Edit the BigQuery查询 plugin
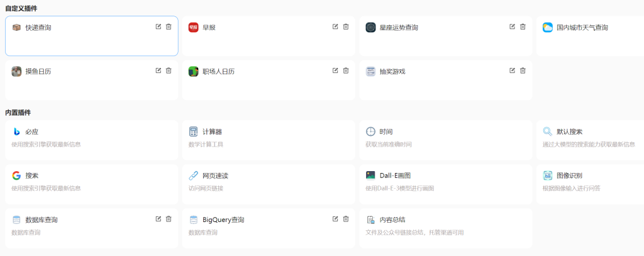This screenshot has width=644, height=256. coord(335,219)
